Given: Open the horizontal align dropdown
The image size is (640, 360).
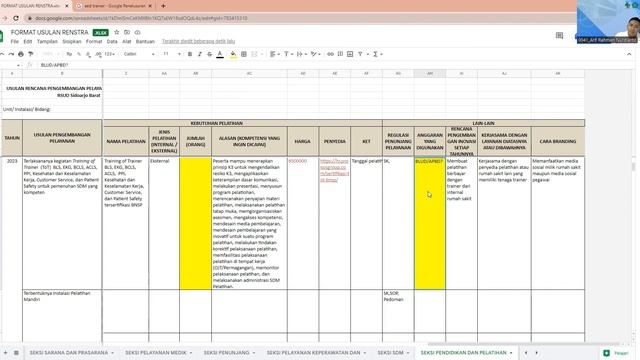Looking at the screenshot, I should pos(274,54).
